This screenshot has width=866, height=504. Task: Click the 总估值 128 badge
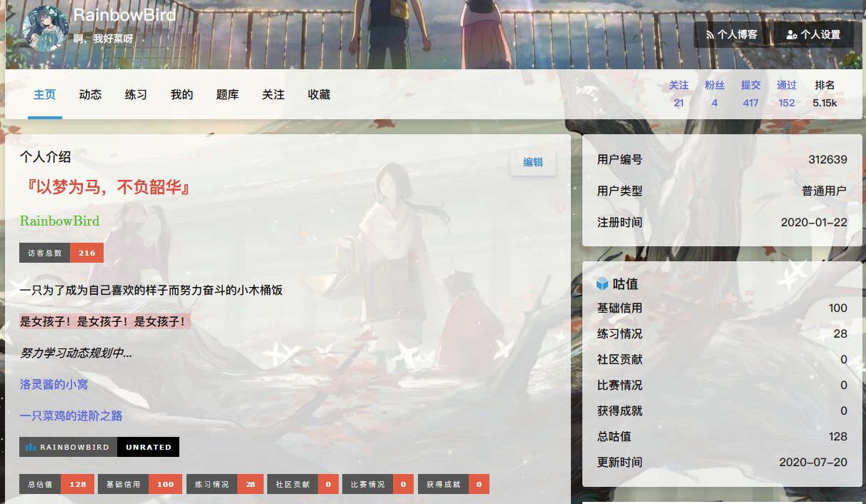(x=57, y=484)
